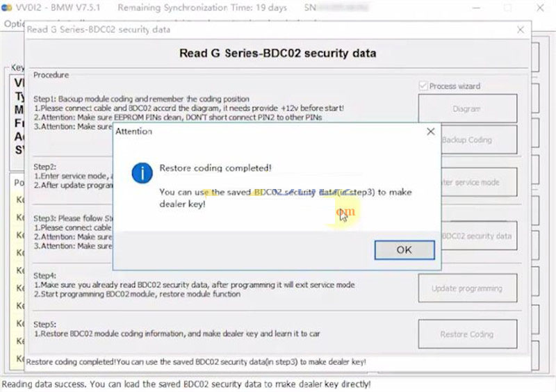Close the Read G Series-BDC02 security data window

pos(520,30)
